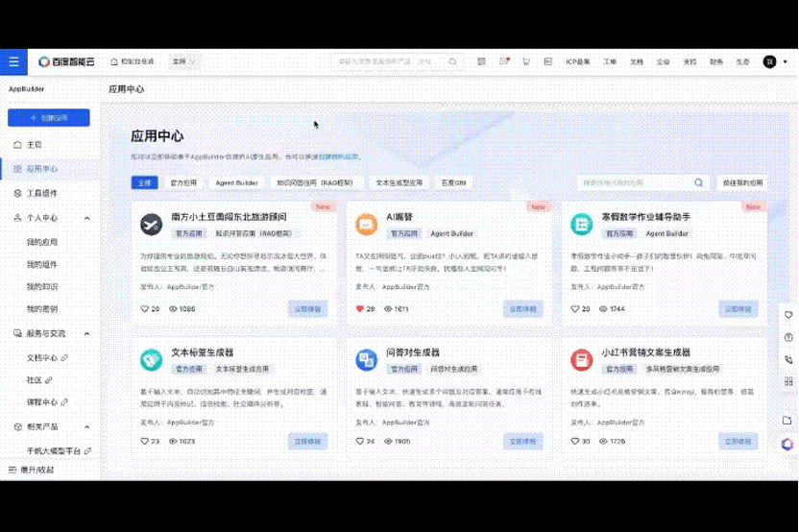Open the 文档 header menu
The image size is (799, 532).
click(637, 61)
